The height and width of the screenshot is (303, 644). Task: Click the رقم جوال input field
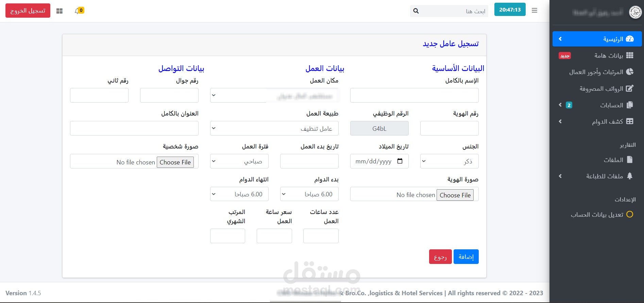click(169, 95)
